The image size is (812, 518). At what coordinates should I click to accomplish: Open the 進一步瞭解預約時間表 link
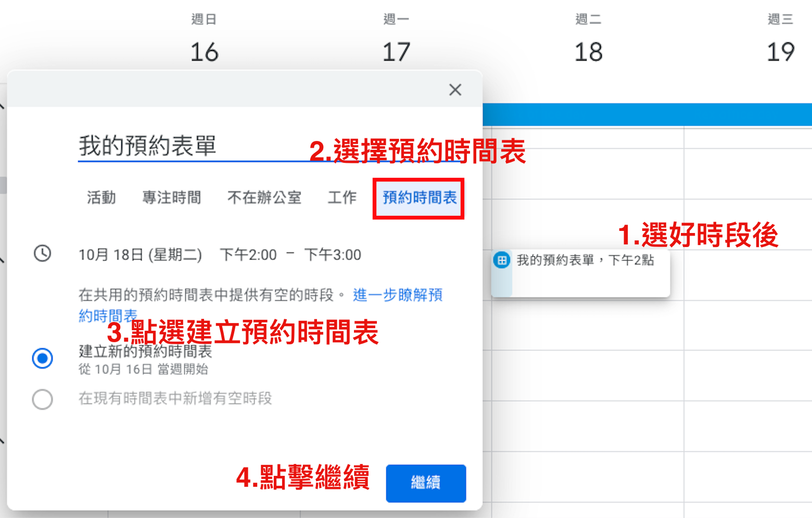click(x=398, y=295)
